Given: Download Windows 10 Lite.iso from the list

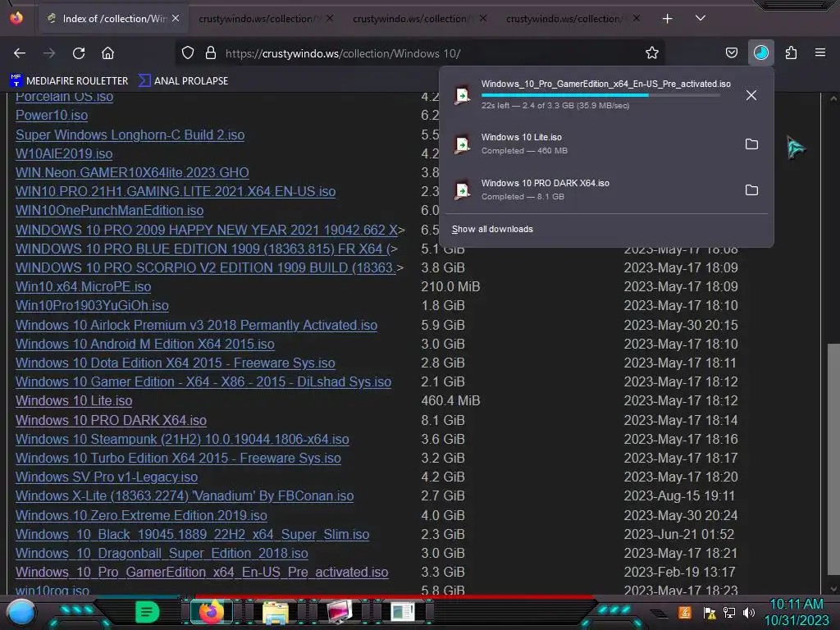Looking at the screenshot, I should [74, 400].
